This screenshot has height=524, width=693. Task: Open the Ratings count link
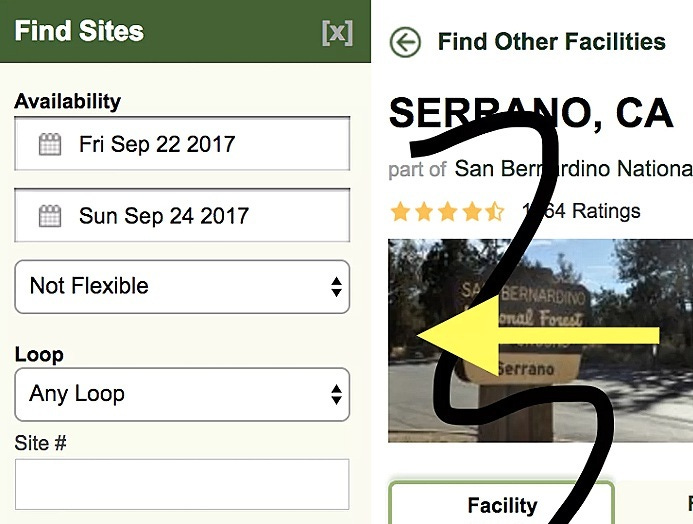[581, 211]
